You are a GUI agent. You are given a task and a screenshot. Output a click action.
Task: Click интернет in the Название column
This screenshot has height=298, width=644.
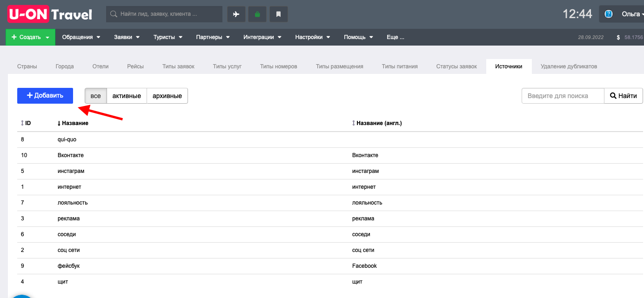(69, 187)
